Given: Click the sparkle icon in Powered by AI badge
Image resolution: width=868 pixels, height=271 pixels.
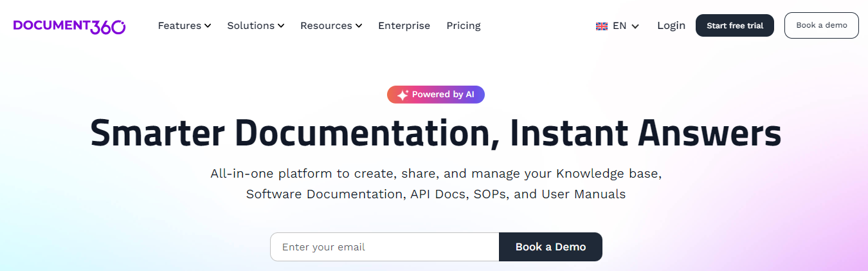Looking at the screenshot, I should 402,95.
